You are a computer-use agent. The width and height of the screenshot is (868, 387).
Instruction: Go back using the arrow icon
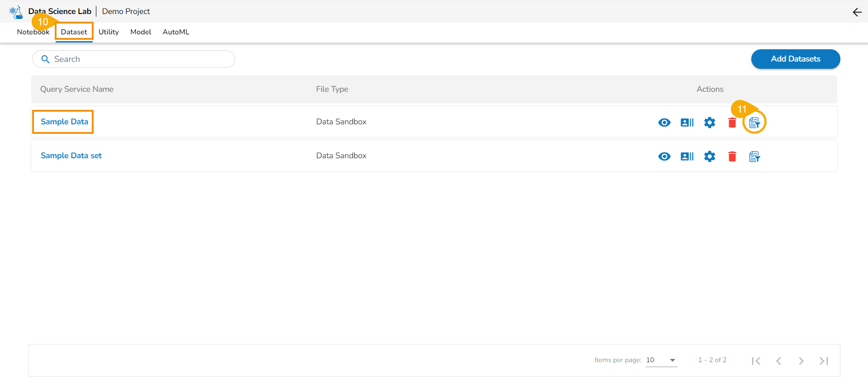tap(857, 12)
